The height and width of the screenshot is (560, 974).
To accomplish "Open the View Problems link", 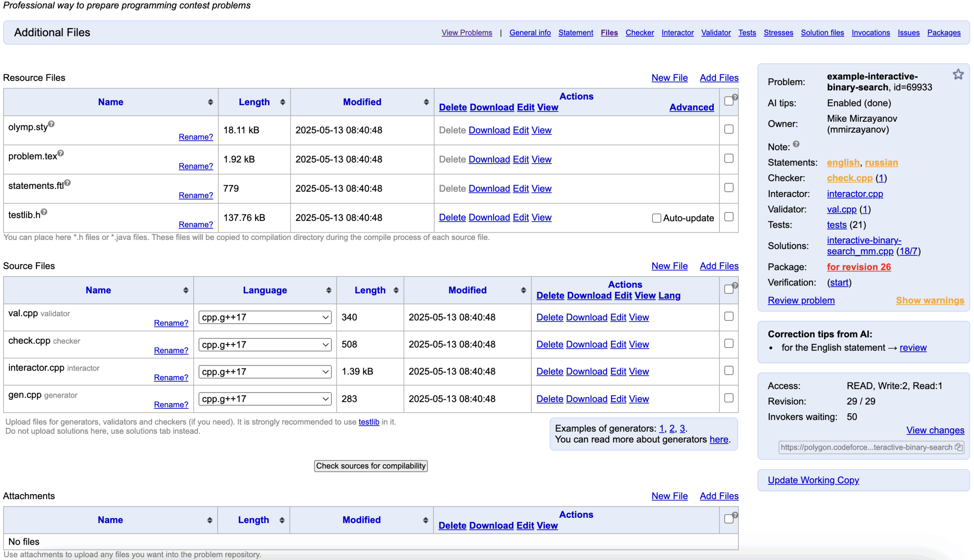I will (466, 33).
